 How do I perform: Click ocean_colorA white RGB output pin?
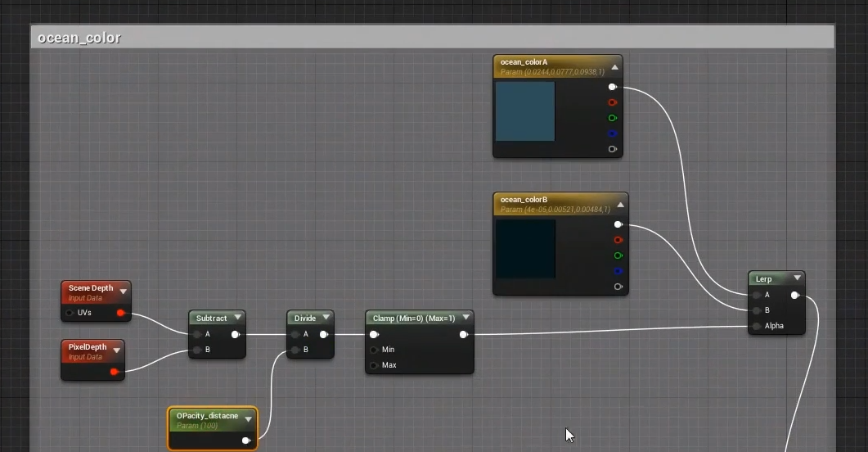pyautogui.click(x=612, y=87)
